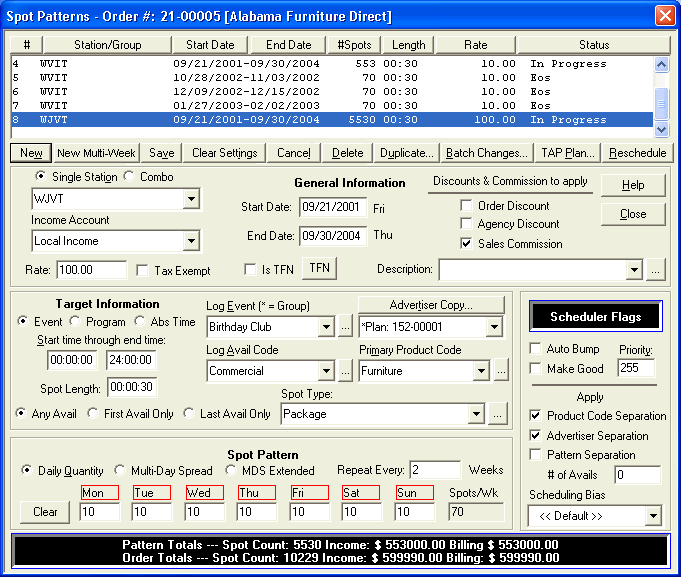The width and height of the screenshot is (681, 577).
Task: Expand the Description dropdown
Action: pos(634,270)
